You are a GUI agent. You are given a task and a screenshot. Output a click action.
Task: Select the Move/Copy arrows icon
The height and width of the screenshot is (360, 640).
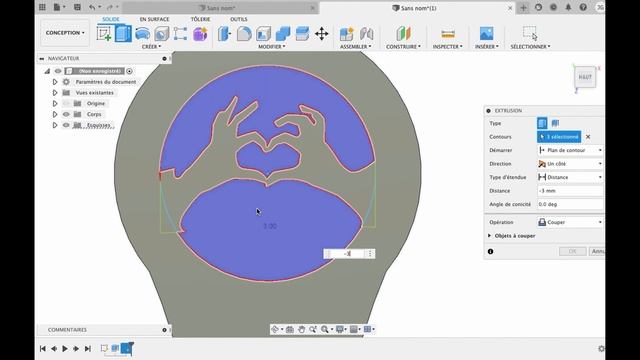pyautogui.click(x=322, y=34)
